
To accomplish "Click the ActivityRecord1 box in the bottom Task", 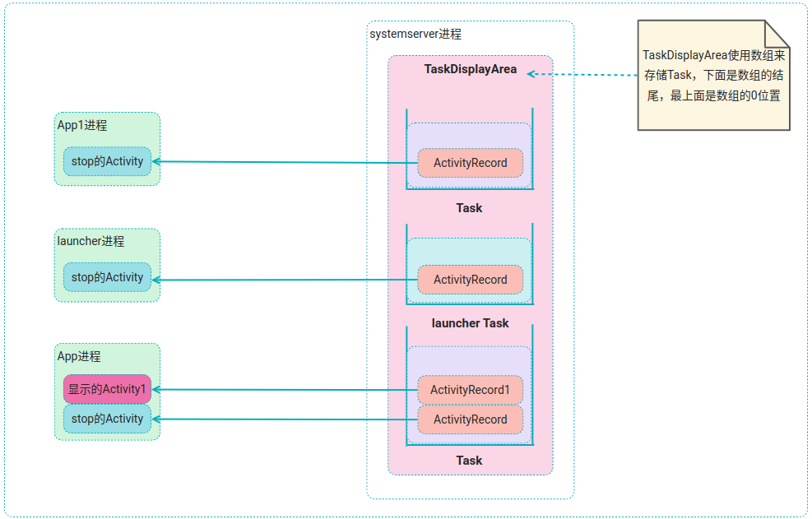I will [x=470, y=390].
